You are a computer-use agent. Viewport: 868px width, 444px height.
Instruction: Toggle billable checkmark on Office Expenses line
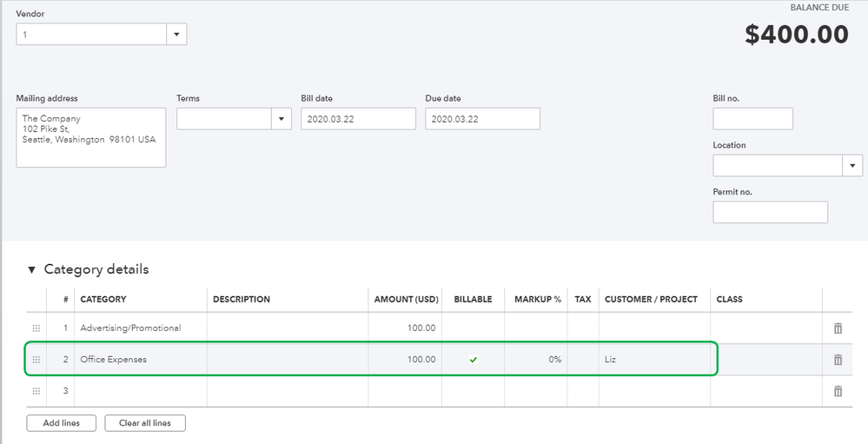tap(473, 360)
